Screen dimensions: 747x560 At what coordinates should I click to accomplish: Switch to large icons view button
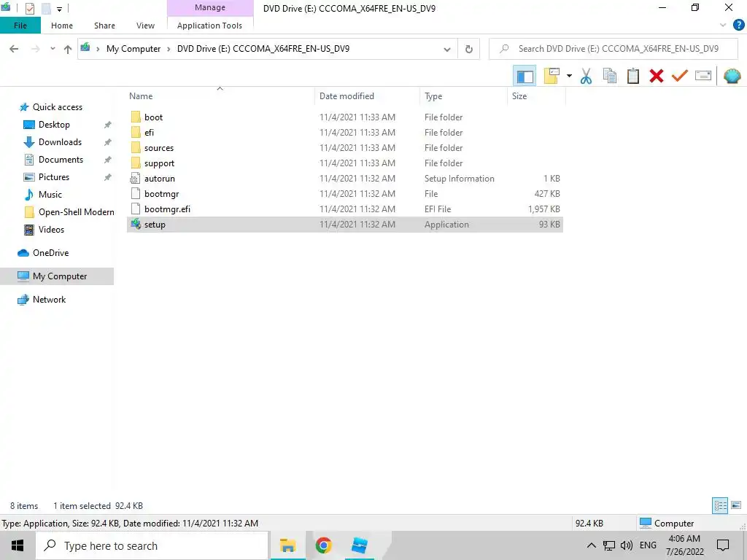pos(736,505)
